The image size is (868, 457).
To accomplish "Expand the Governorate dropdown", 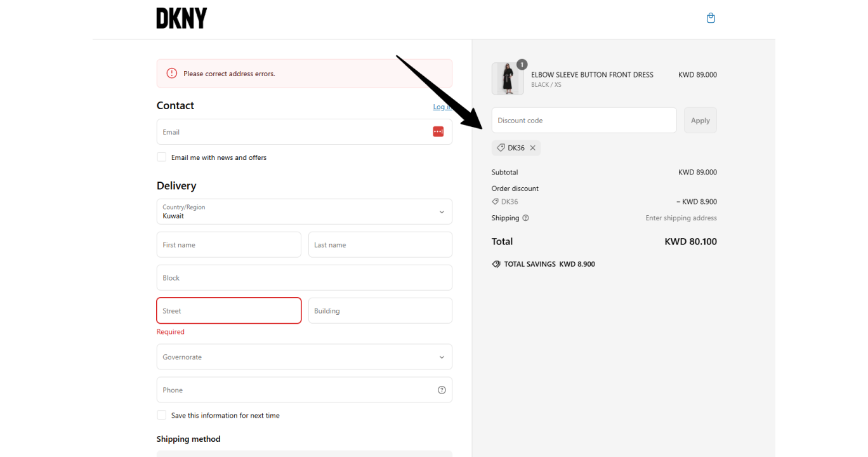I will [x=305, y=357].
